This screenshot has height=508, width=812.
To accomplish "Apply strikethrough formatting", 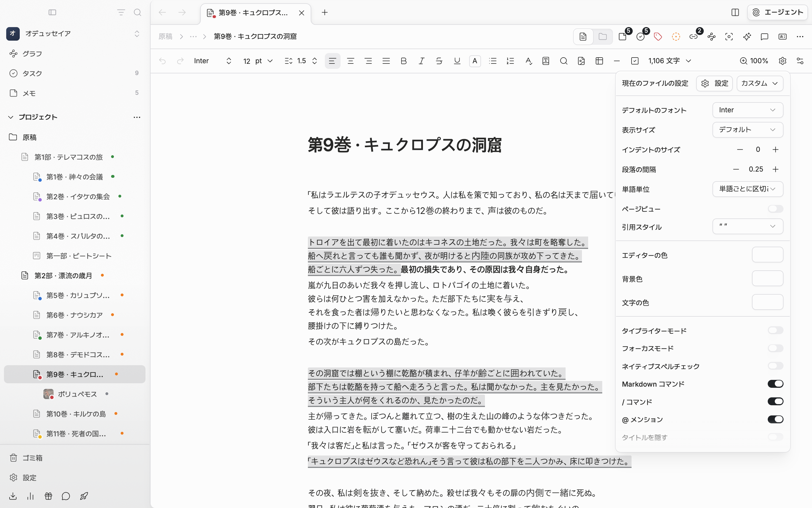I will [439, 61].
